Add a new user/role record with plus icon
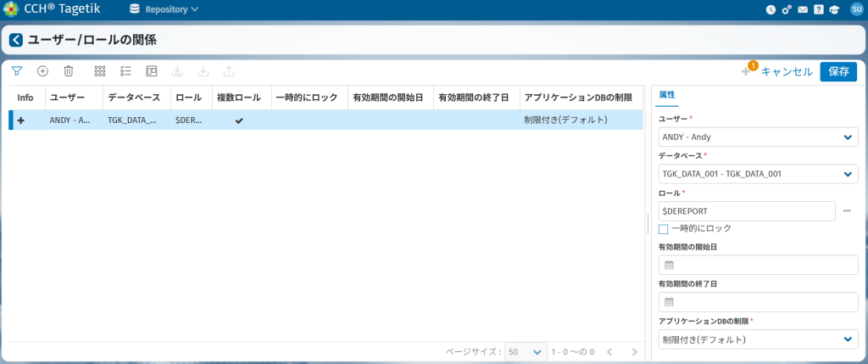 (42, 72)
